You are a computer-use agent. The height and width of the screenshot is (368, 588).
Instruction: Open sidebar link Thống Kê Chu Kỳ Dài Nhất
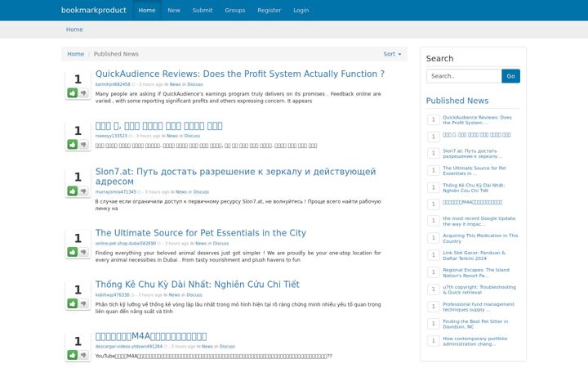[x=474, y=188]
